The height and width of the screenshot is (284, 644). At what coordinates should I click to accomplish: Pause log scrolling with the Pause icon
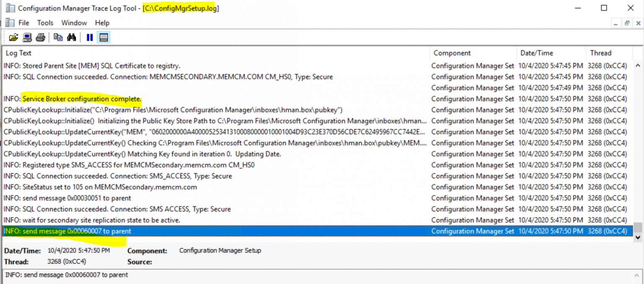click(89, 37)
